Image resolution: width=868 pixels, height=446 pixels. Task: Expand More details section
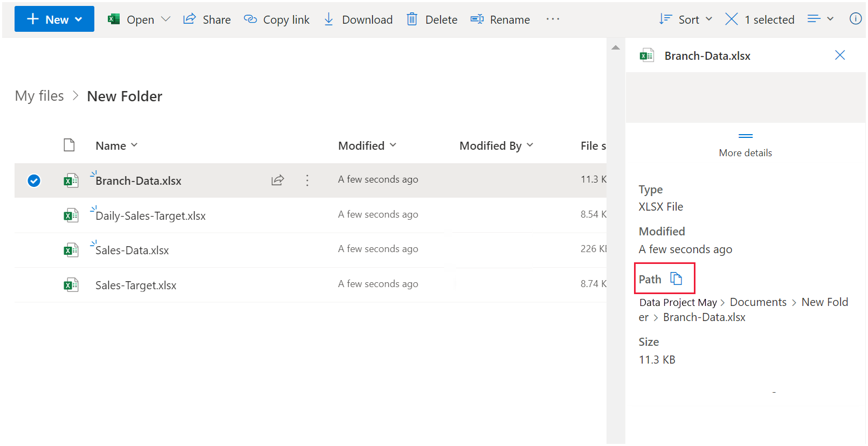(x=746, y=146)
